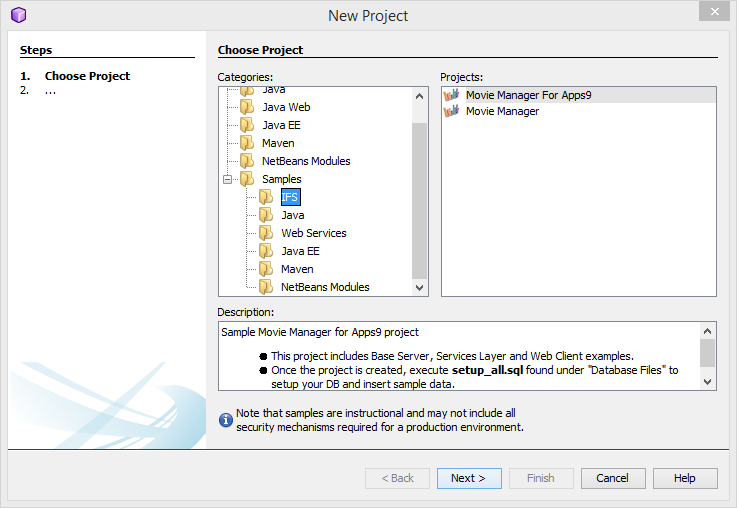Image resolution: width=737 pixels, height=508 pixels.
Task: Click the Java EE folder icon under Samples
Action: point(266,251)
